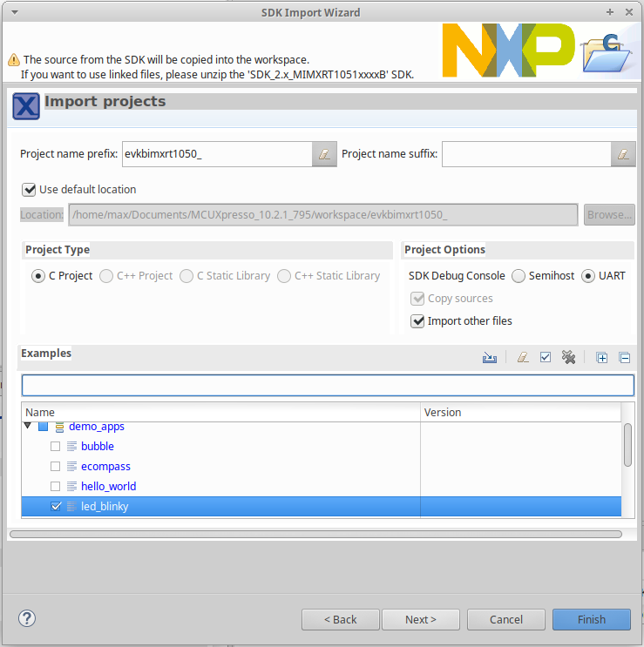Select the hello_world tree item
The height and width of the screenshot is (647, 644).
point(109,487)
